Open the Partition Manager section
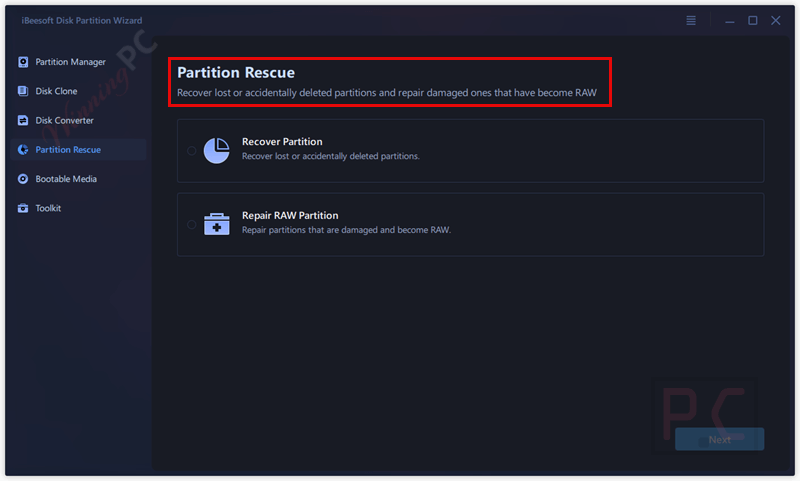Screen dimensions: 800x481 (x=78, y=62)
